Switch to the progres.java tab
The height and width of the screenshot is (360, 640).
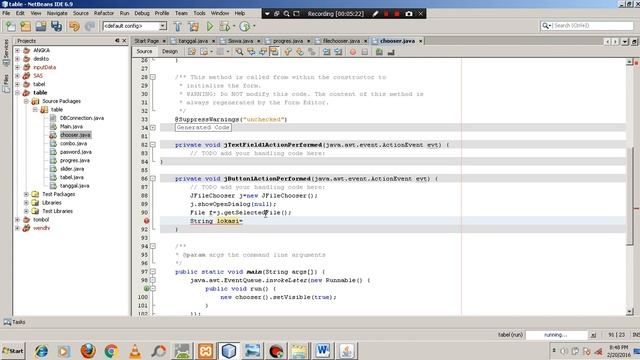(x=288, y=41)
